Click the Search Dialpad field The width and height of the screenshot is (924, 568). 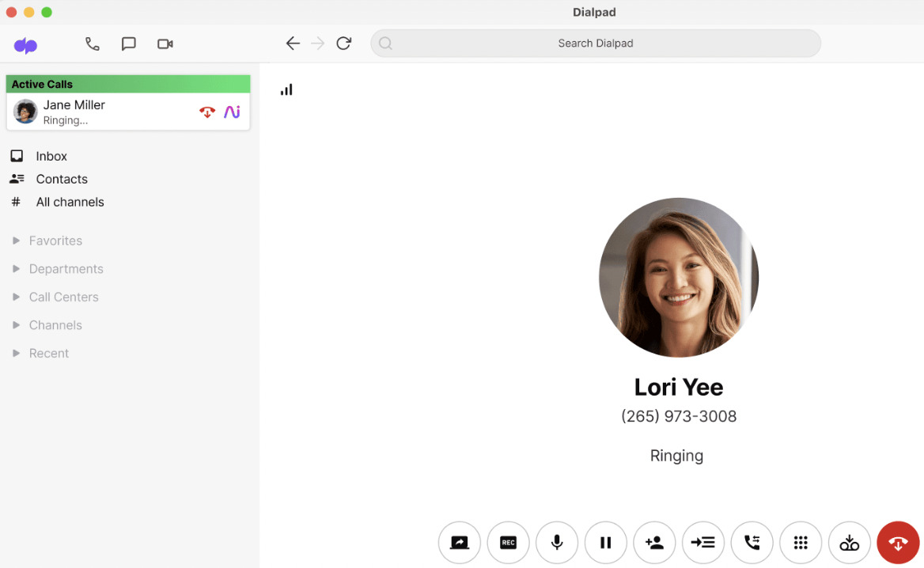click(595, 44)
